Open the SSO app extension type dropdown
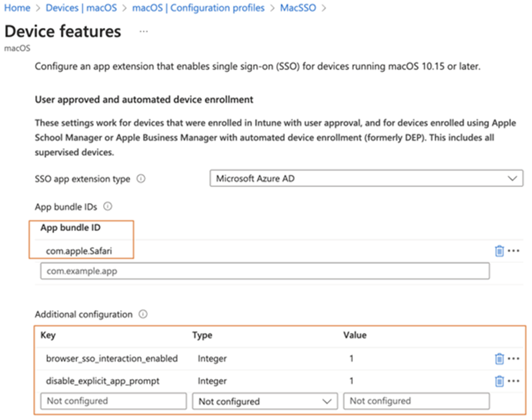Viewport: 532px width, 420px height. (366, 178)
